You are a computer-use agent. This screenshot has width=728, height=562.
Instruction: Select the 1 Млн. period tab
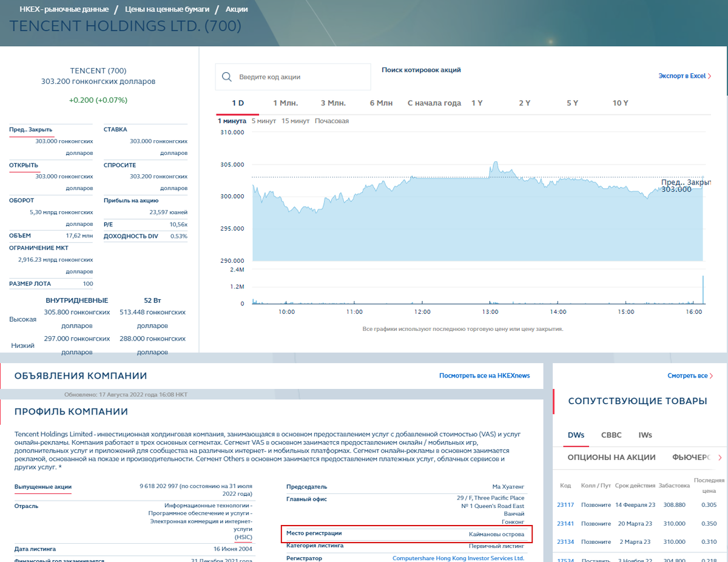click(285, 103)
